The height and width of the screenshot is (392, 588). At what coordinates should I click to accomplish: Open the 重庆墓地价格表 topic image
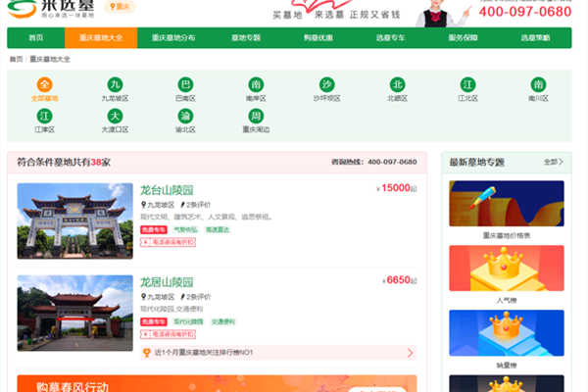tap(507, 204)
